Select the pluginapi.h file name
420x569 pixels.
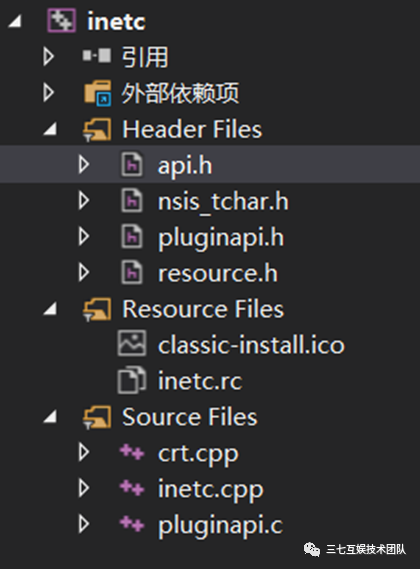click(221, 239)
